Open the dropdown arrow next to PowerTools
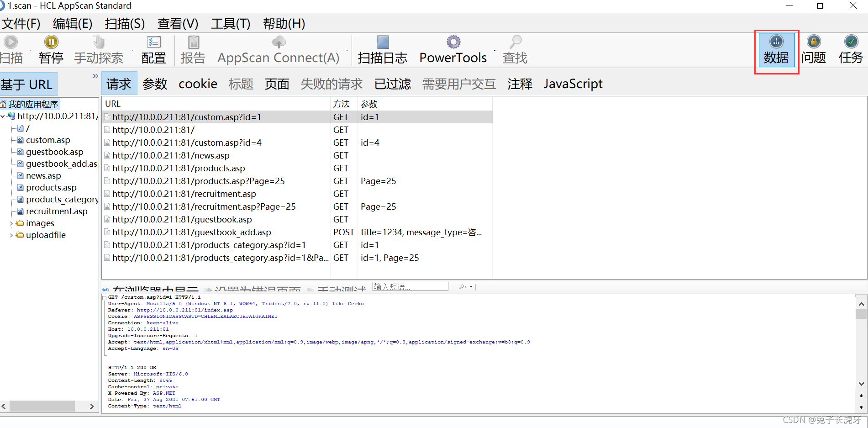 coord(494,50)
